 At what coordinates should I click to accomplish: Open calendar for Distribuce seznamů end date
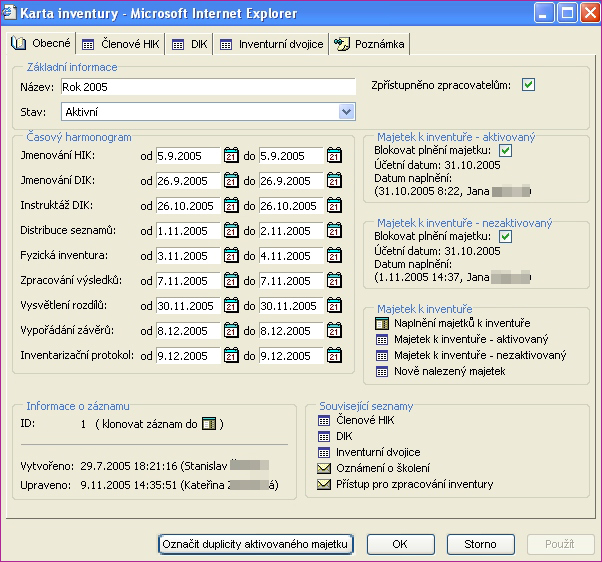336,231
